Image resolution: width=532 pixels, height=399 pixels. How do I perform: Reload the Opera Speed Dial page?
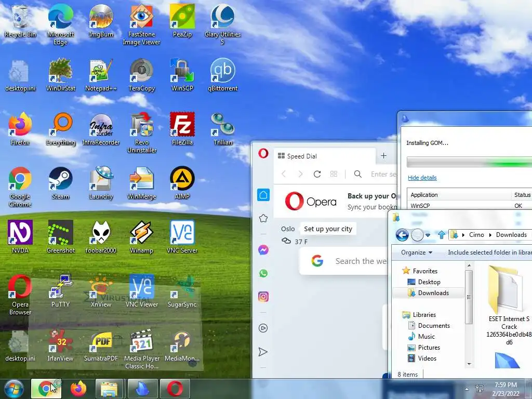coord(317,174)
